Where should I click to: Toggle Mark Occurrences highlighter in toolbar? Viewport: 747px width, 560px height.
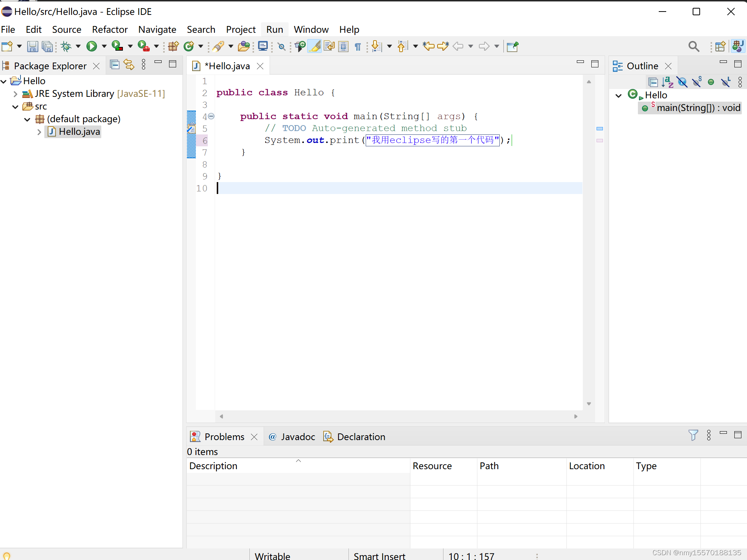pos(315,46)
